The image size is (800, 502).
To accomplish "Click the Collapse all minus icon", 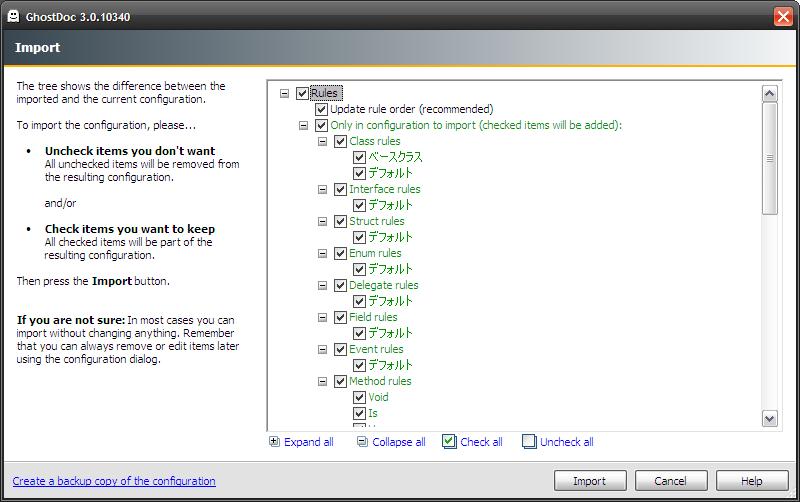I will [x=362, y=442].
